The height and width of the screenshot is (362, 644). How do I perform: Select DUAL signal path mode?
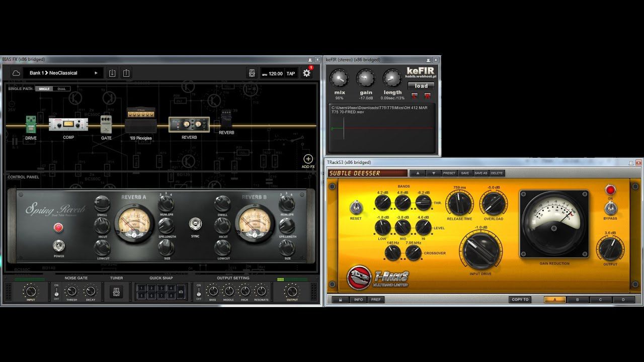click(x=61, y=89)
